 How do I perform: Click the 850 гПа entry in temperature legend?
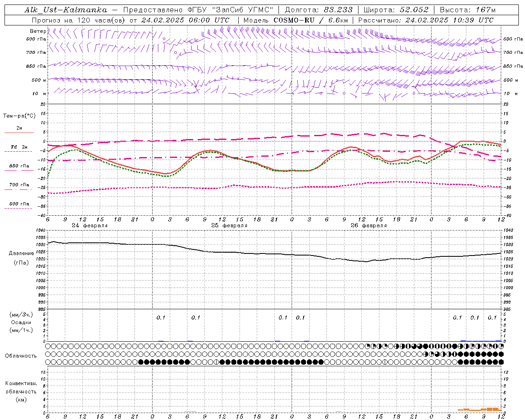[19, 166]
